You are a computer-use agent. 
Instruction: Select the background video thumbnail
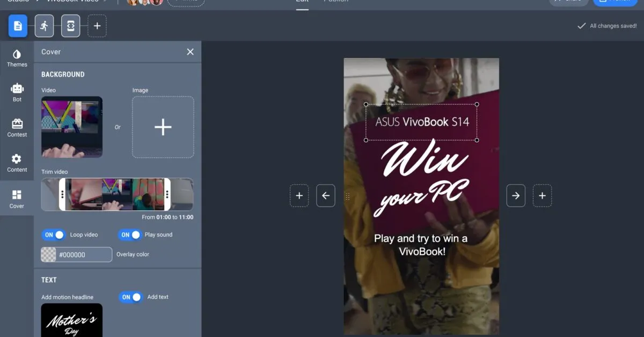[72, 127]
